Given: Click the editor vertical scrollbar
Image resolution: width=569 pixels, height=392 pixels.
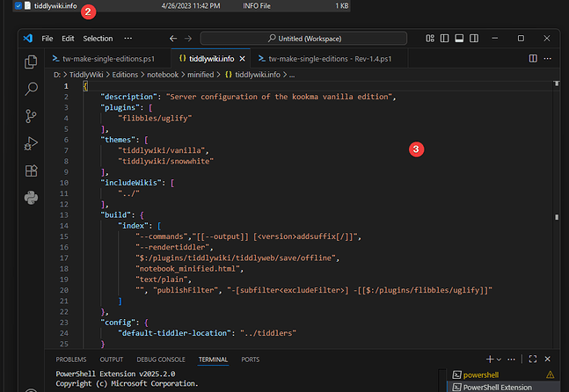Looking at the screenshot, I should [x=557, y=214].
